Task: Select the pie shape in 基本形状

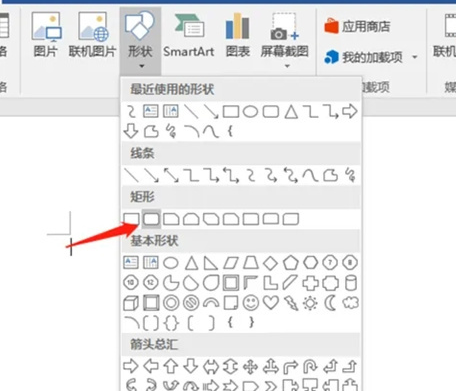Action: [x=171, y=283]
